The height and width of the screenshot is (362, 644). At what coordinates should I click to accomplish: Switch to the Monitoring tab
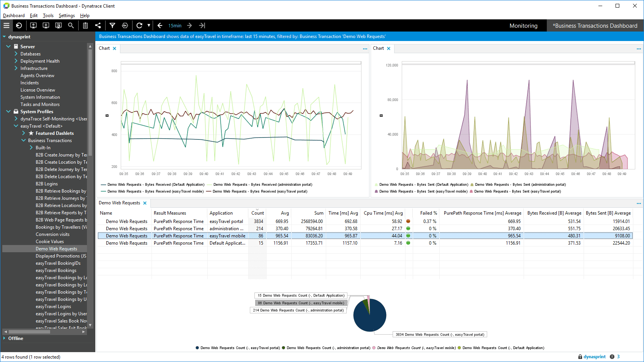[523, 26]
